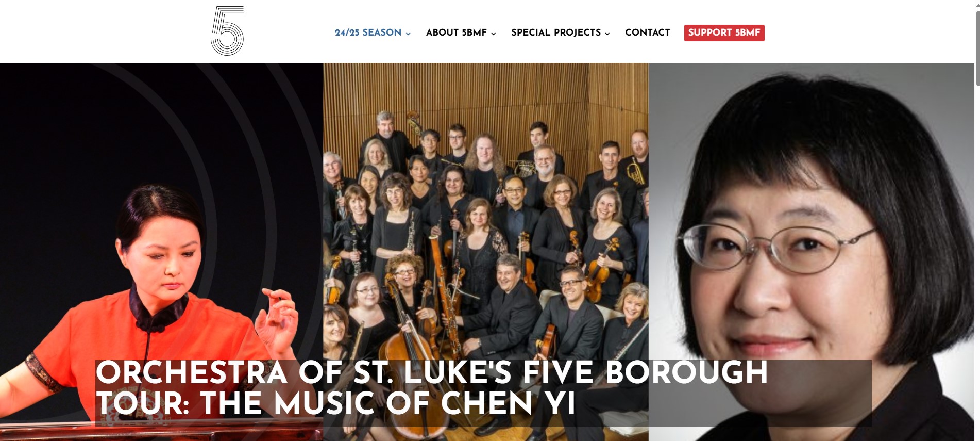Click the orchestra group photo
Viewport: 980px width, 441px height.
click(x=485, y=252)
